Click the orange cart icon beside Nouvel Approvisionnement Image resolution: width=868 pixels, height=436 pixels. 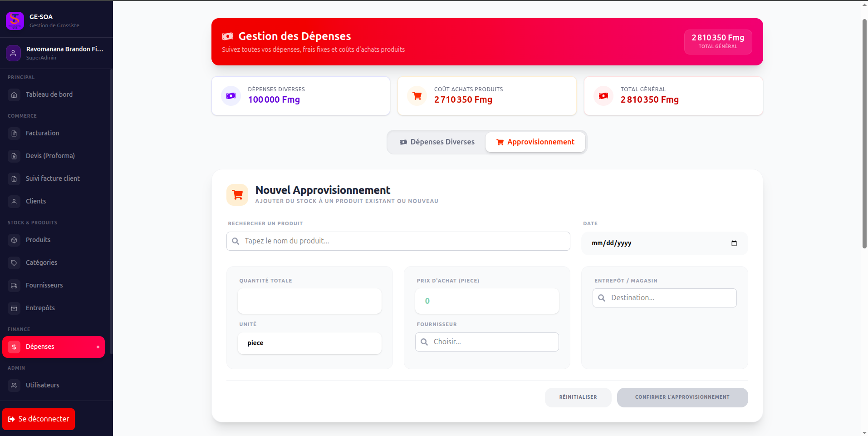tap(237, 195)
